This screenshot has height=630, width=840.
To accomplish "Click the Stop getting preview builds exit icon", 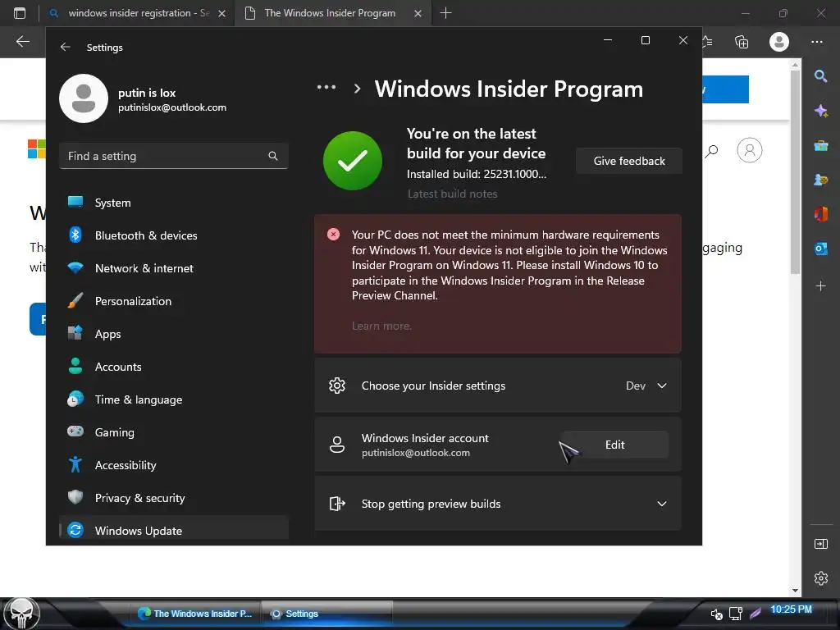I will coord(337,504).
